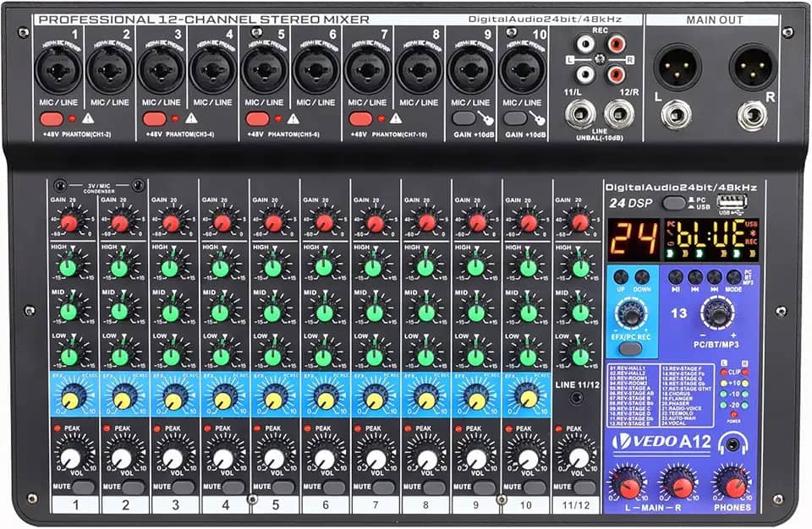Click the POWER indicator light
The width and height of the screenshot is (812, 529).
coord(734,414)
